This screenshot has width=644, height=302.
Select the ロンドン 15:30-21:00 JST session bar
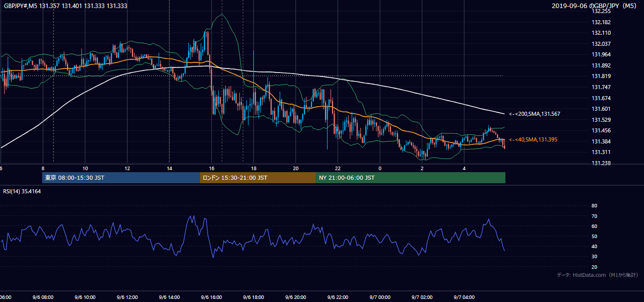[258, 178]
